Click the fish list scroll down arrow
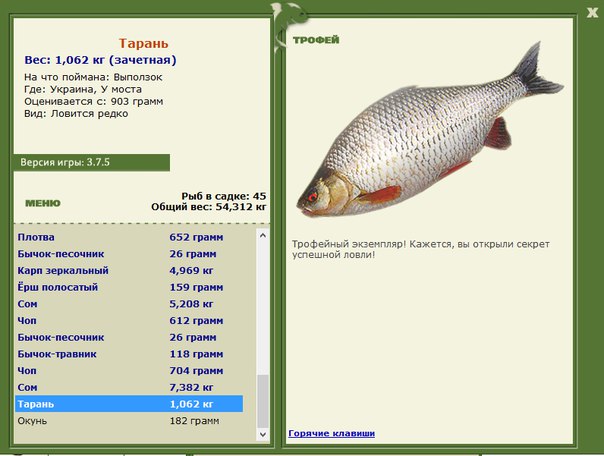This screenshot has height=456, width=604. [263, 434]
